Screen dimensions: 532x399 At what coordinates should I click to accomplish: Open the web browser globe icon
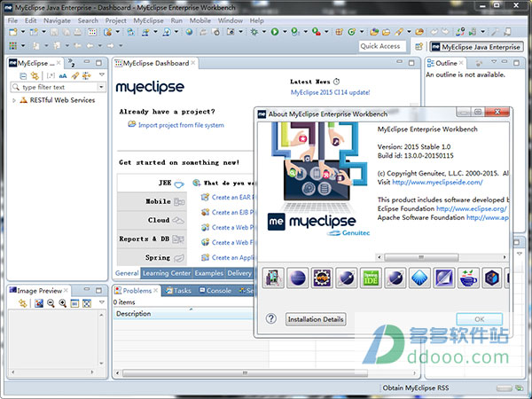pyautogui.click(x=189, y=32)
